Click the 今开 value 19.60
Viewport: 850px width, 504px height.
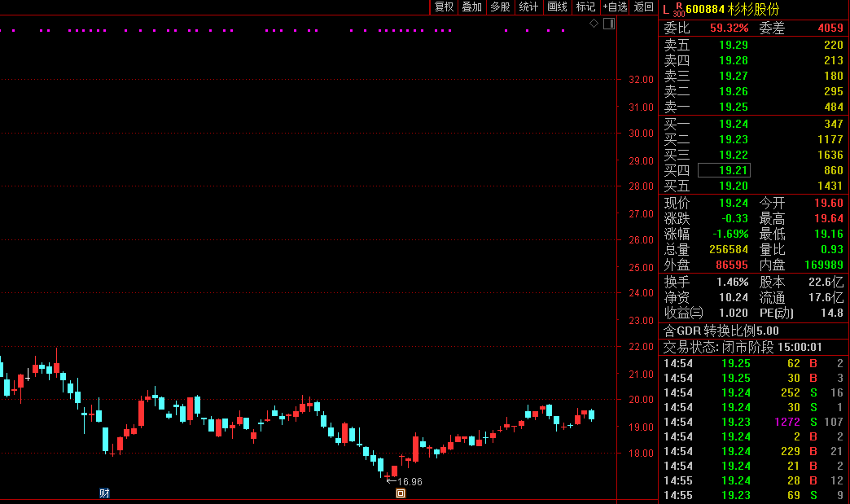829,203
